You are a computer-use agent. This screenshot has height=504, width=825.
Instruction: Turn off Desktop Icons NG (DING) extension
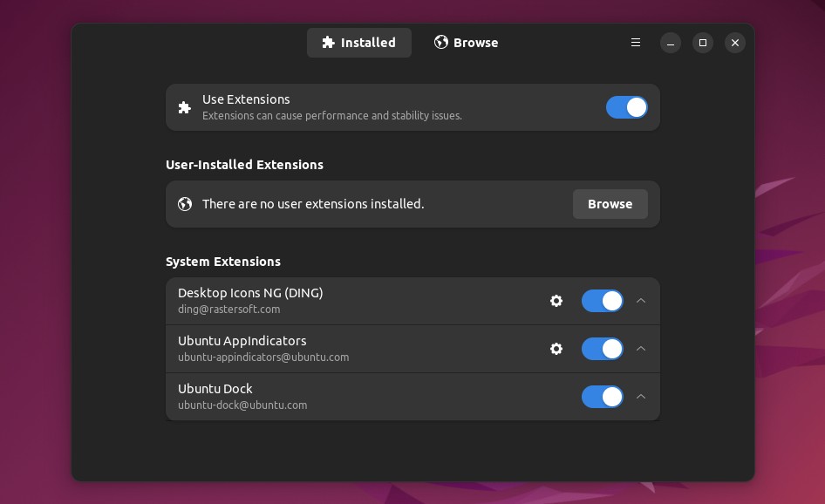tap(603, 301)
